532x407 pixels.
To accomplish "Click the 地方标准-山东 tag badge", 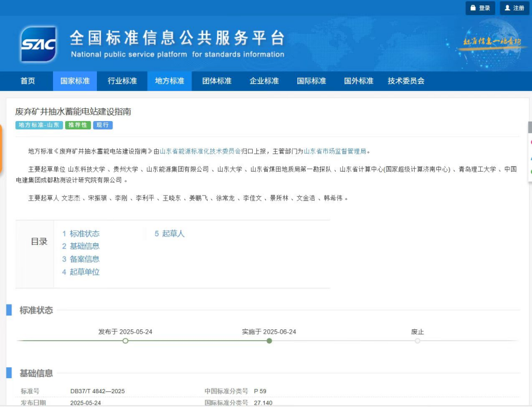I will tap(39, 125).
